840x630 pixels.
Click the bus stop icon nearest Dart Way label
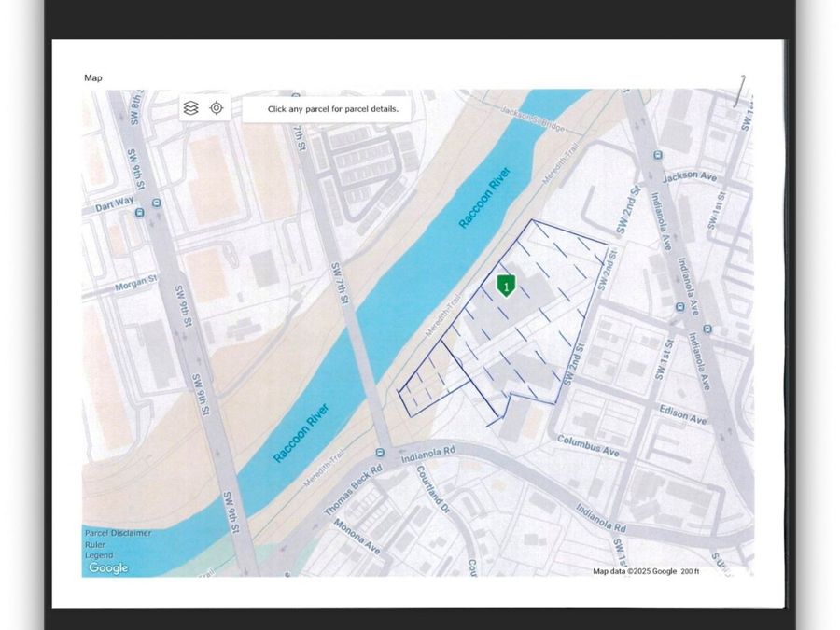[140, 213]
